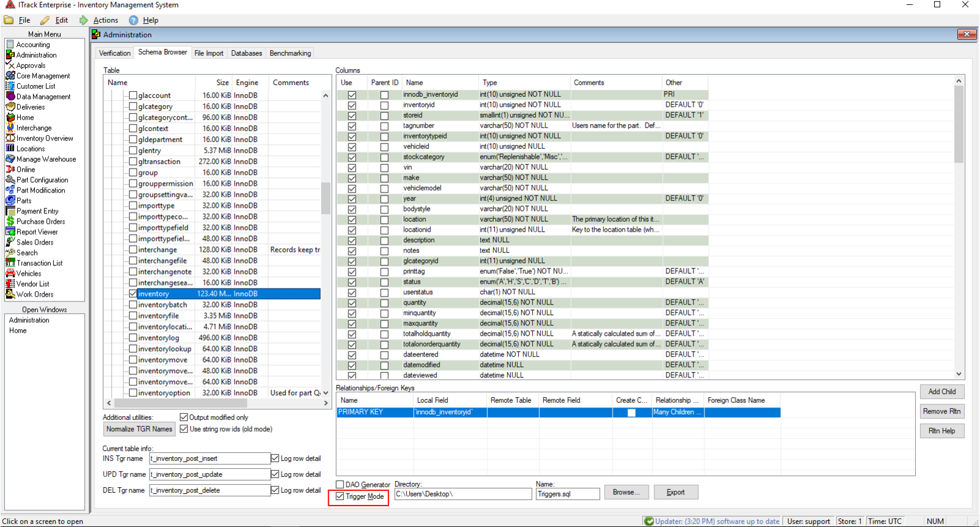The height and width of the screenshot is (527, 980).
Task: Open the Edit menu
Action: coord(62,20)
